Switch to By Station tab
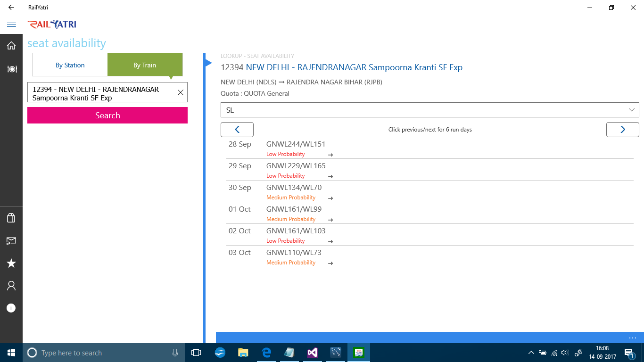The image size is (644, 362). [70, 65]
